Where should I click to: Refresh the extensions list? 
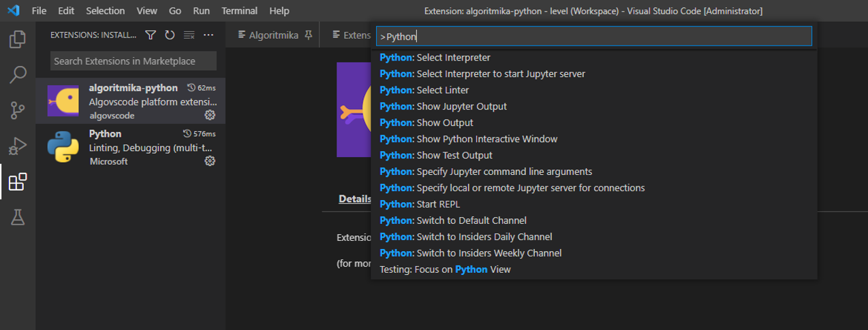click(x=170, y=35)
